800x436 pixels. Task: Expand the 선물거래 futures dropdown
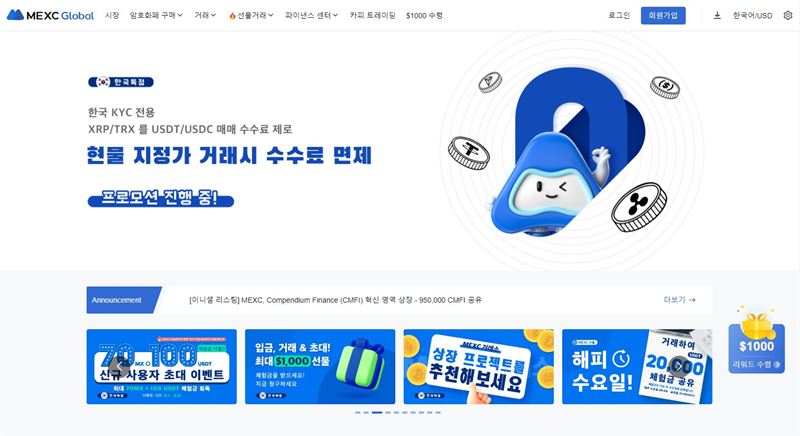251,15
